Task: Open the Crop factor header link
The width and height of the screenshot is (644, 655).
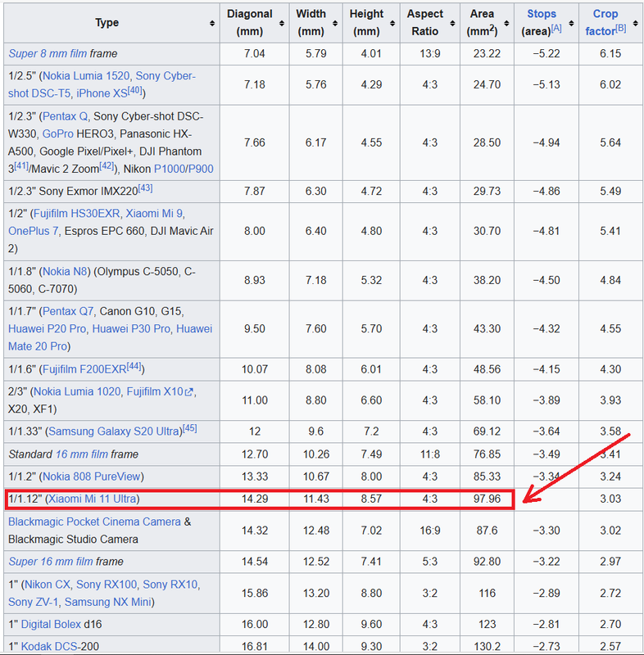Action: (600, 23)
